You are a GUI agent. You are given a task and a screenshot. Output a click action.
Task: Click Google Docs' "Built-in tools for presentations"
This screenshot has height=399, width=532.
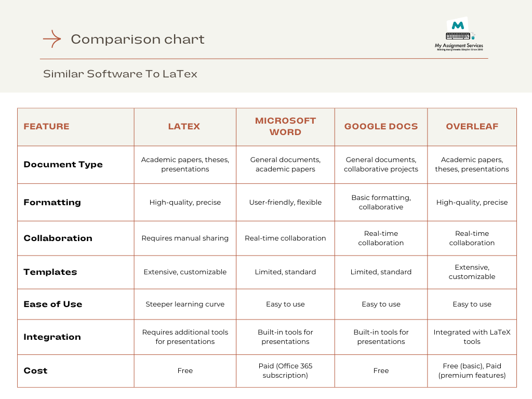pyautogui.click(x=381, y=337)
